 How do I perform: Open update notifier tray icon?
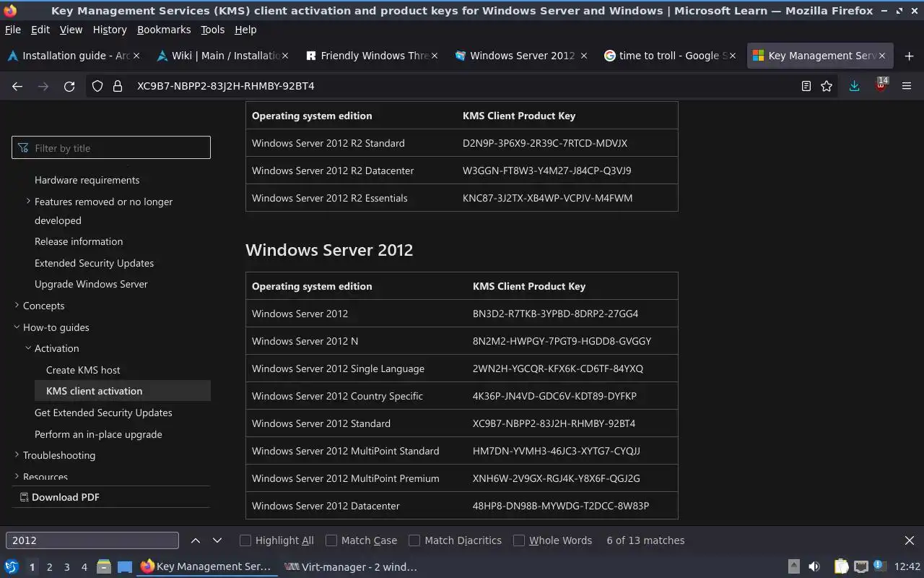pos(879,566)
